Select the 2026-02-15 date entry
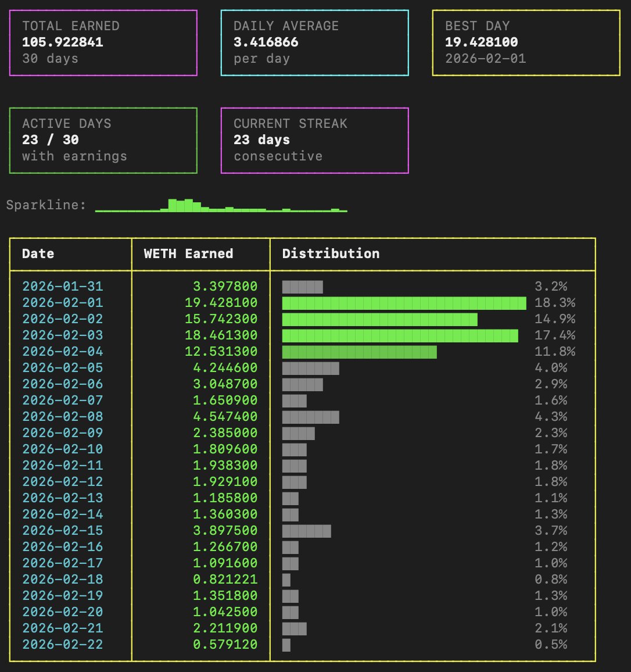 coord(64,530)
